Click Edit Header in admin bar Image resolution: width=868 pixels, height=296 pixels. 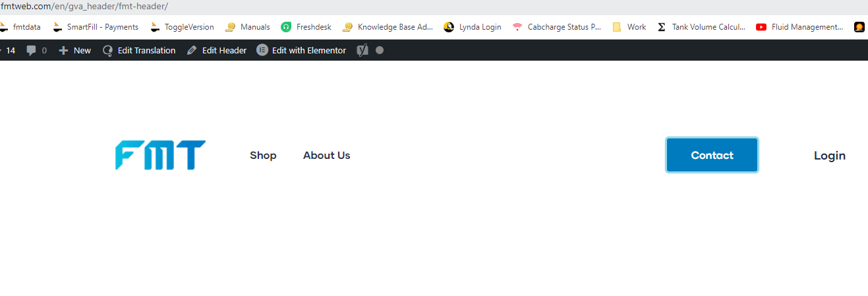click(x=224, y=50)
